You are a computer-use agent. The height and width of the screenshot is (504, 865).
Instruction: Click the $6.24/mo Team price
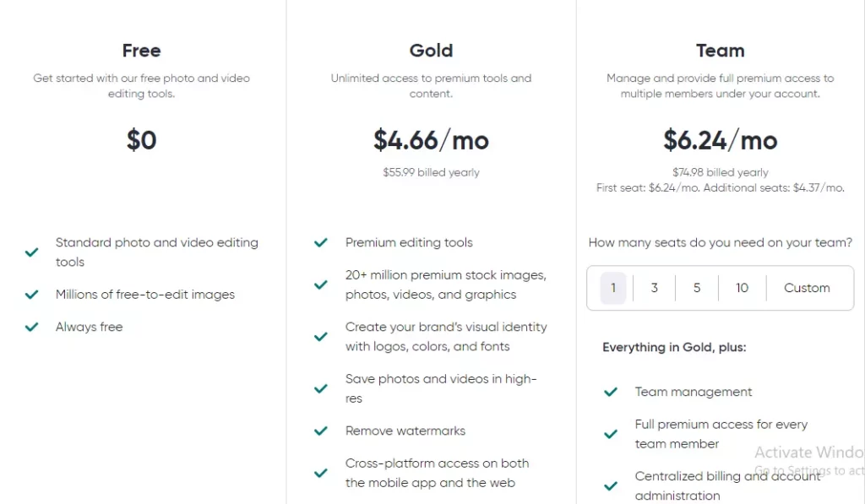tap(720, 140)
